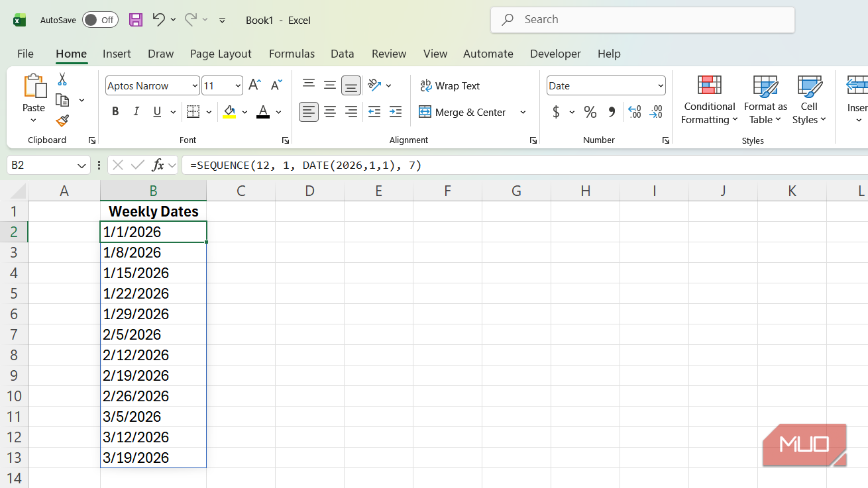Align text to the right
Viewport: 868px width, 488px height.
tap(351, 112)
